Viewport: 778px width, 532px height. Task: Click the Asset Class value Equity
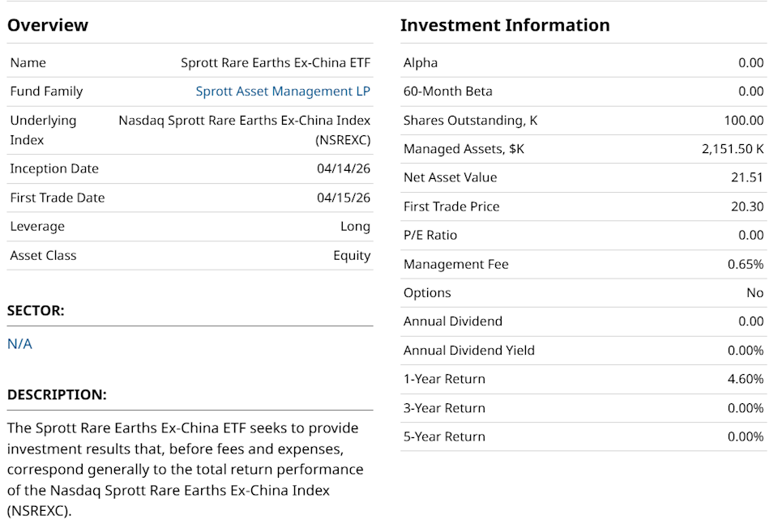click(352, 256)
